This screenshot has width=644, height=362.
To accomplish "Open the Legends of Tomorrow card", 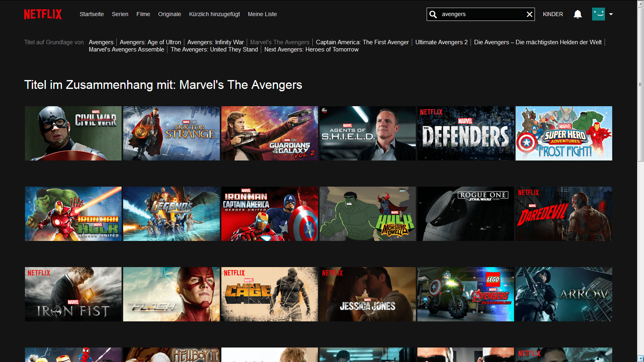I will 171,214.
